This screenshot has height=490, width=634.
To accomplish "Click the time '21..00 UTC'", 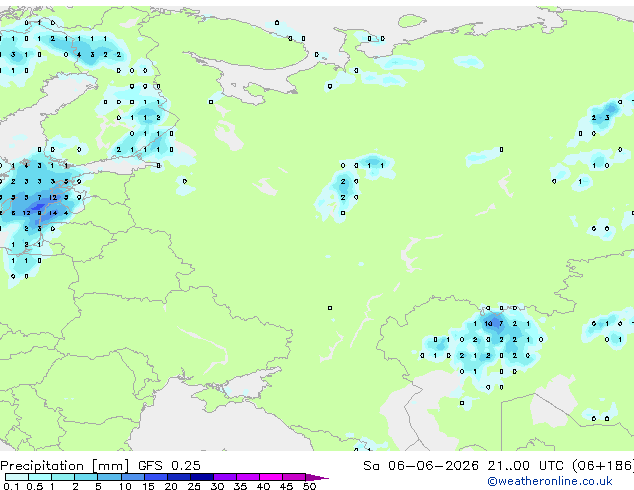I will pyautogui.click(x=525, y=466).
